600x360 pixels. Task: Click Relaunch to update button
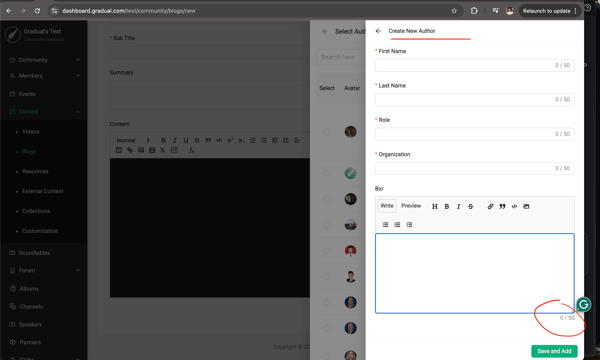point(550,11)
